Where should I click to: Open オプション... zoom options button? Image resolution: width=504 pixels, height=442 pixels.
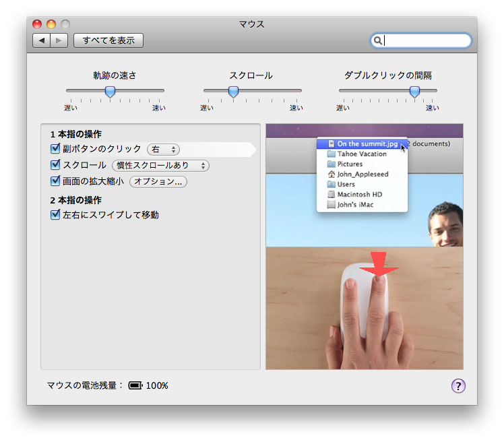pos(158,182)
